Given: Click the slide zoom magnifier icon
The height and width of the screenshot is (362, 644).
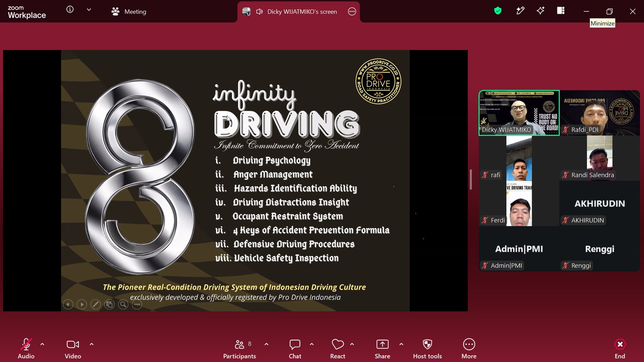Looking at the screenshot, I should [x=123, y=304].
